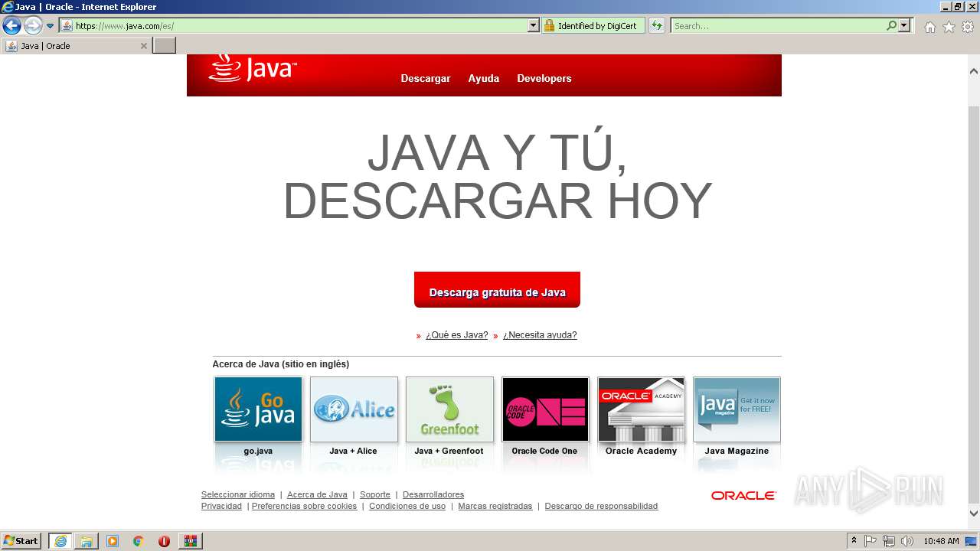The width and height of the screenshot is (980, 551).
Task: Select the Java | Oracle tab
Action: pos(77,46)
